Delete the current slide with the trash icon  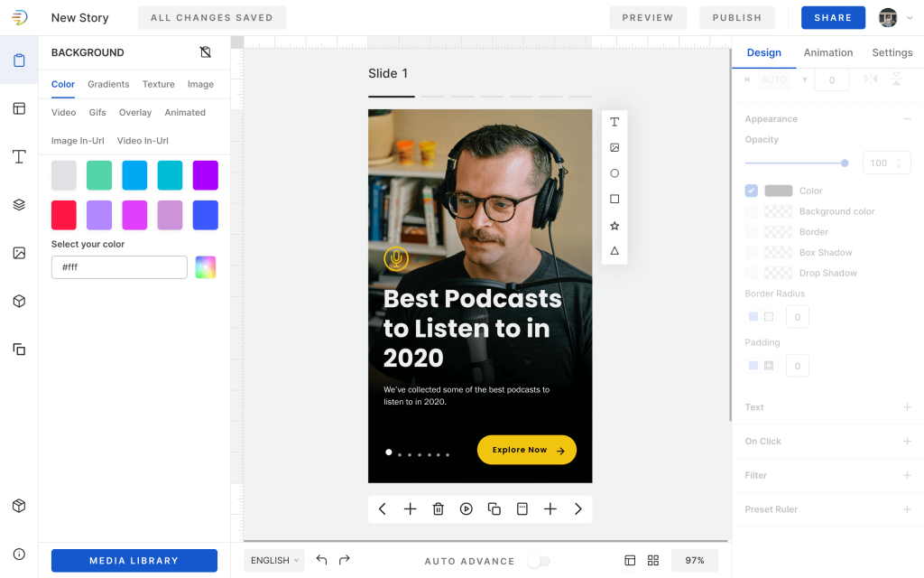[x=438, y=508]
